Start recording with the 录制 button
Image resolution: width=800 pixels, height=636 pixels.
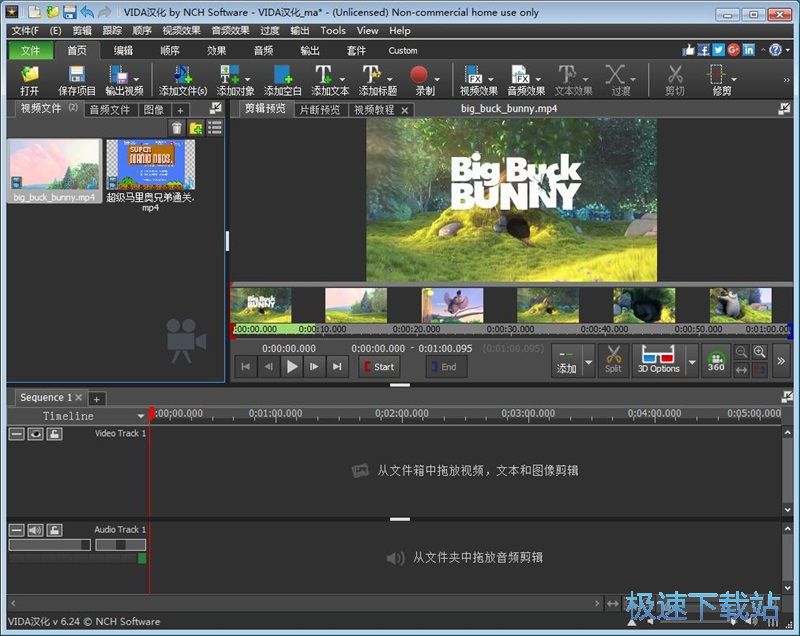click(x=419, y=75)
